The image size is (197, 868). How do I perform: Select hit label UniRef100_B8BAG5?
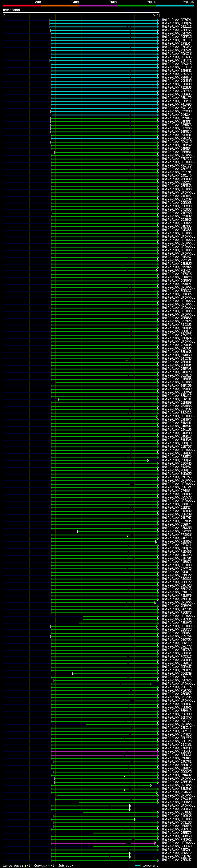[176, 94]
